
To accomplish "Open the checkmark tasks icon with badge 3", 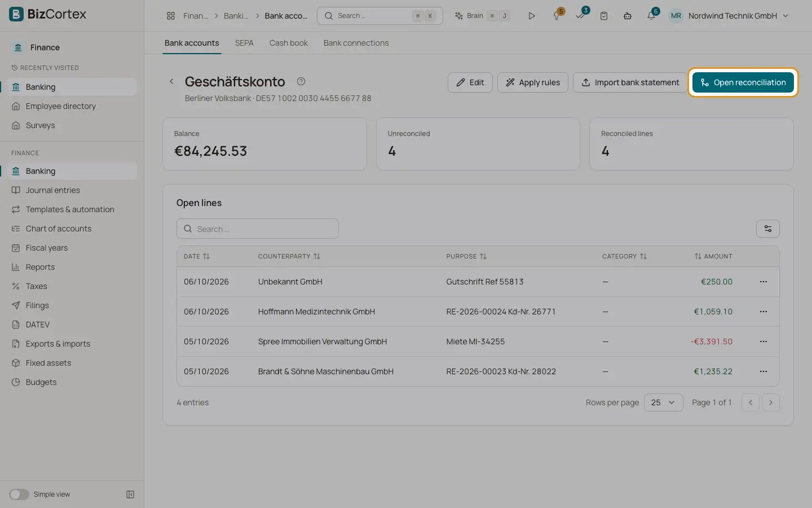I will pyautogui.click(x=581, y=16).
